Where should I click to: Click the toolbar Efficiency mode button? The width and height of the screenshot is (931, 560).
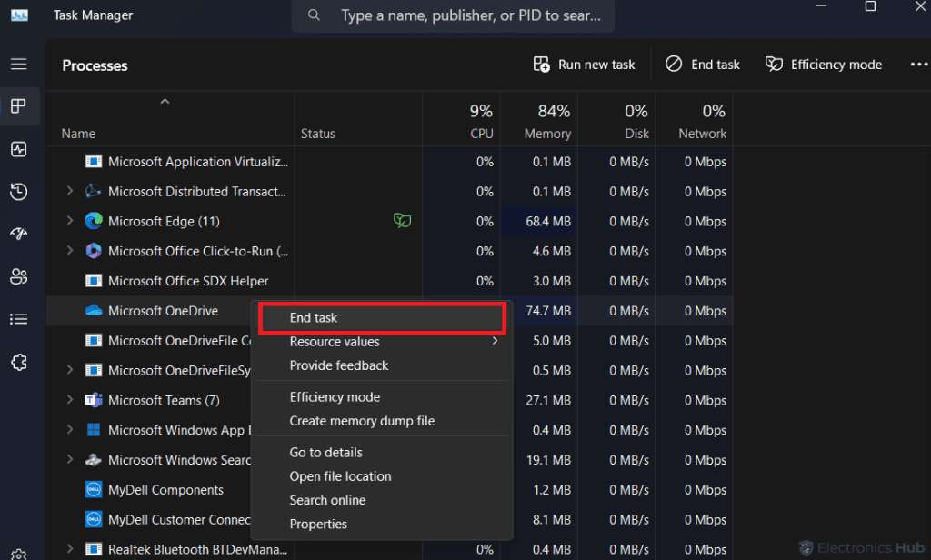click(824, 65)
